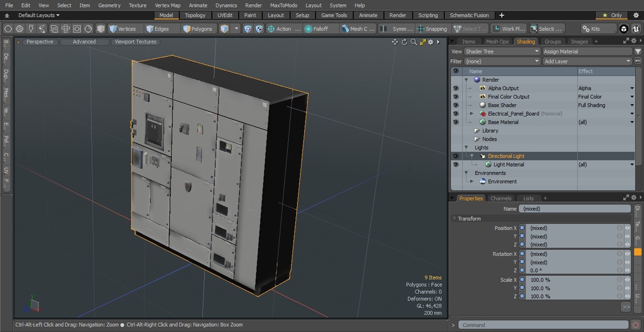This screenshot has height=332, width=644.
Task: Switch to the UVEdit layout tab
Action: click(x=225, y=15)
